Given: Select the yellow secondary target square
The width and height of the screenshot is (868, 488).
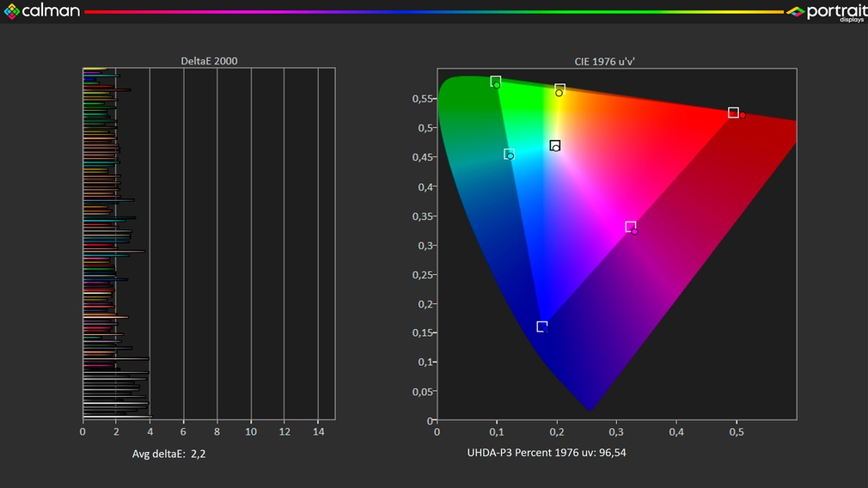Looking at the screenshot, I should [559, 88].
